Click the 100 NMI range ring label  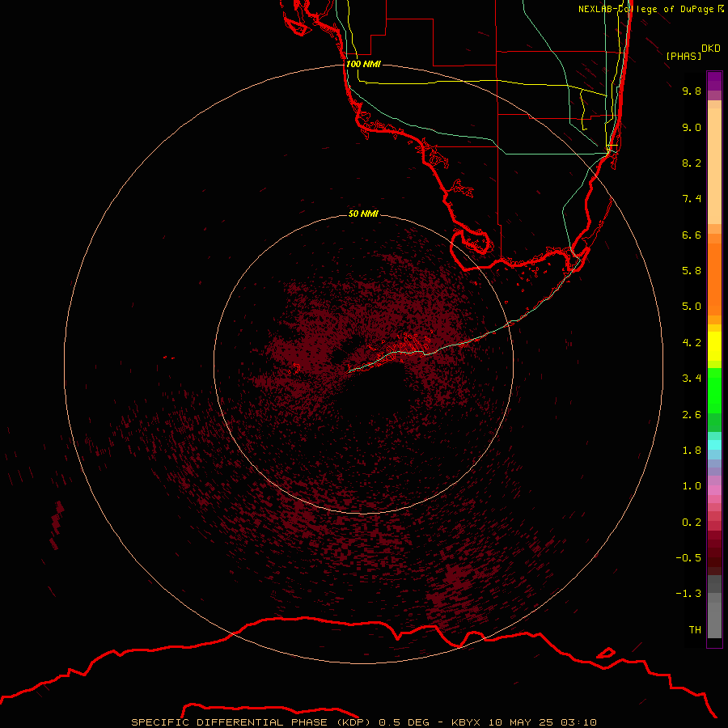pyautogui.click(x=363, y=64)
